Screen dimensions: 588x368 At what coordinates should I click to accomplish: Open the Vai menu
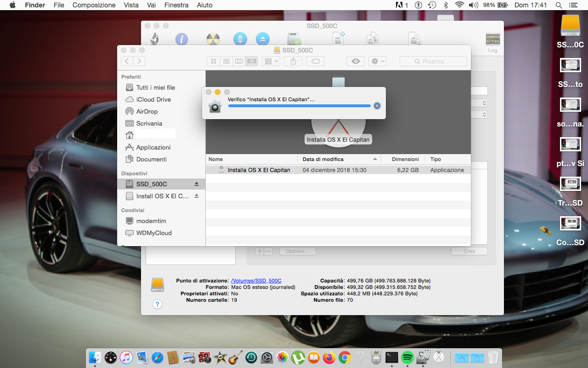tap(151, 5)
